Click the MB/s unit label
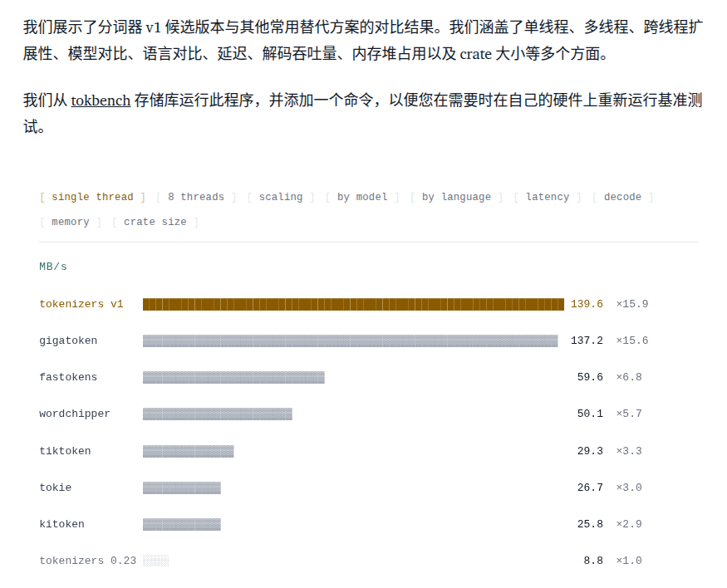 (53, 267)
